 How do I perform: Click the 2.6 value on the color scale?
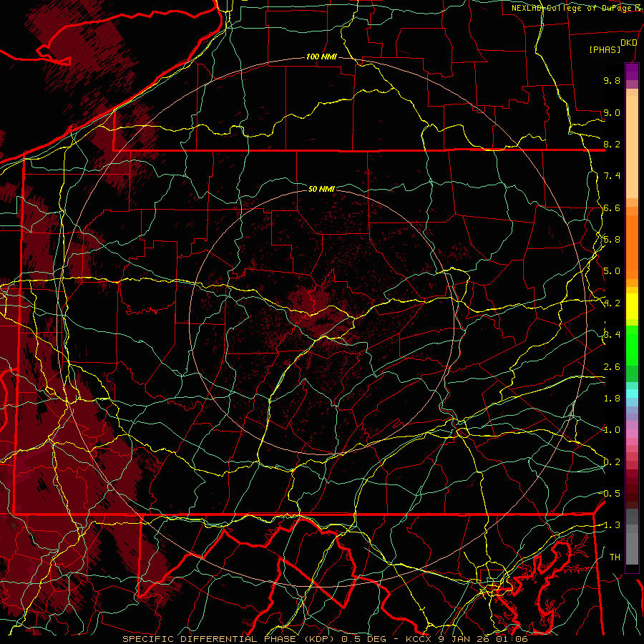tap(612, 367)
